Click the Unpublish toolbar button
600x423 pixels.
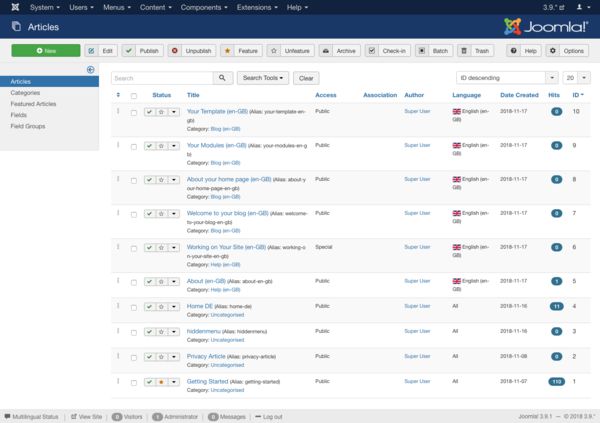(192, 51)
